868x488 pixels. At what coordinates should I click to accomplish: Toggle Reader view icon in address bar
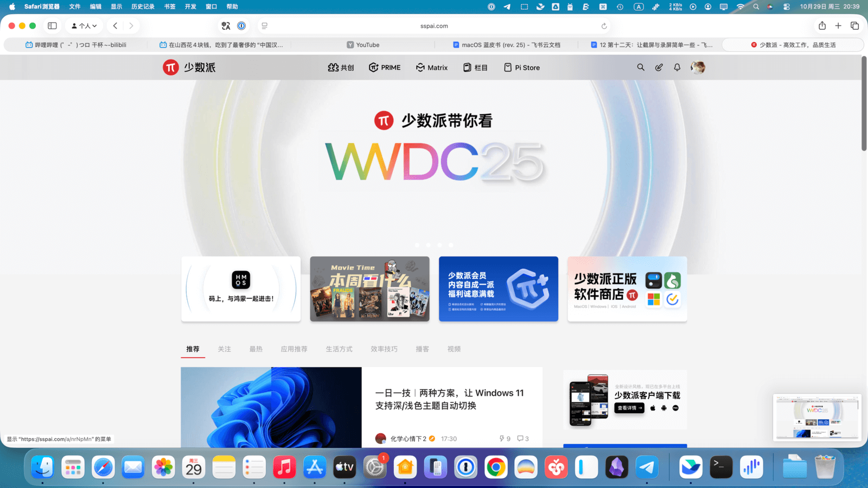[265, 25]
